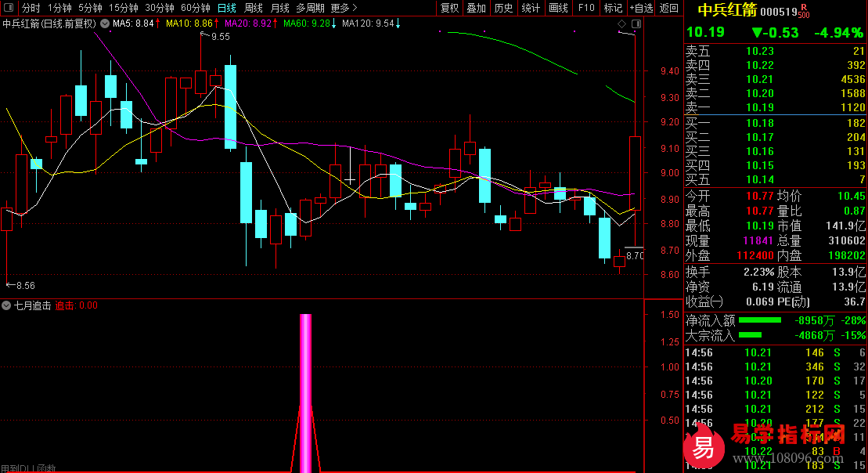
Task: Click the MA20: 8.92 label
Action: point(248,23)
